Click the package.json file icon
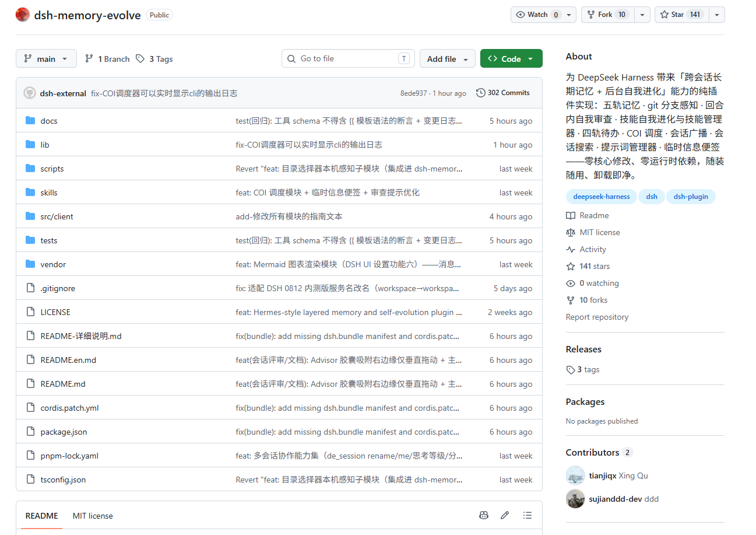This screenshot has width=756, height=535. point(30,432)
